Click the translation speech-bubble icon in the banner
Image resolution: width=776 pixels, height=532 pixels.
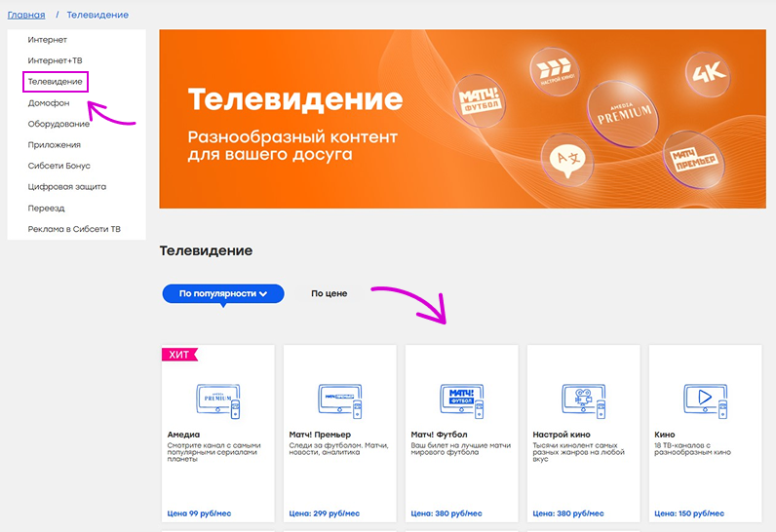(567, 160)
